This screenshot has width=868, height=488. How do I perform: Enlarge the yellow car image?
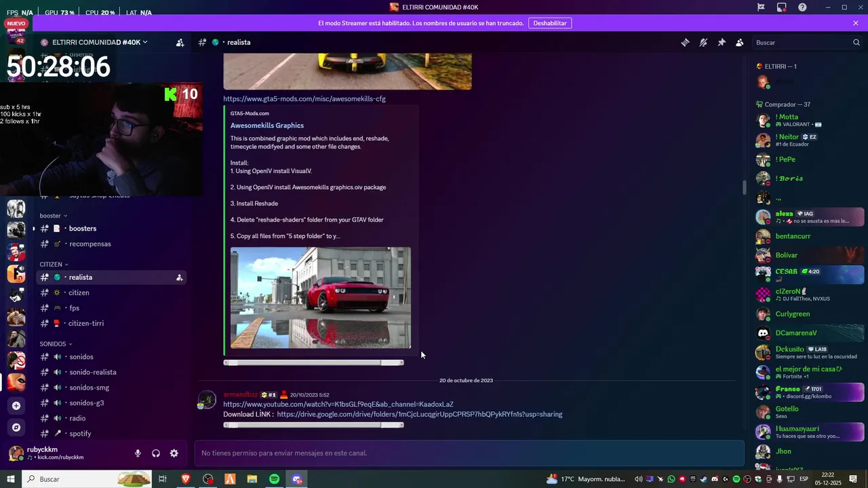[347, 71]
